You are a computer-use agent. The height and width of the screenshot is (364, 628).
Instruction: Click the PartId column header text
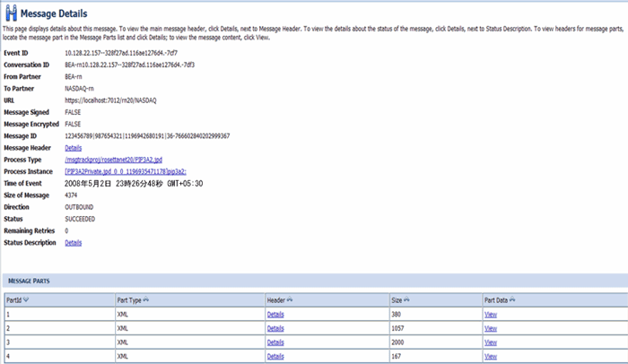coord(14,300)
